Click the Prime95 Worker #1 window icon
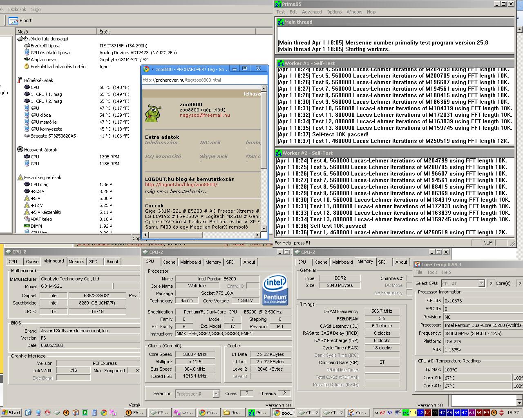The width and height of the screenshot is (523, 420). (280, 63)
